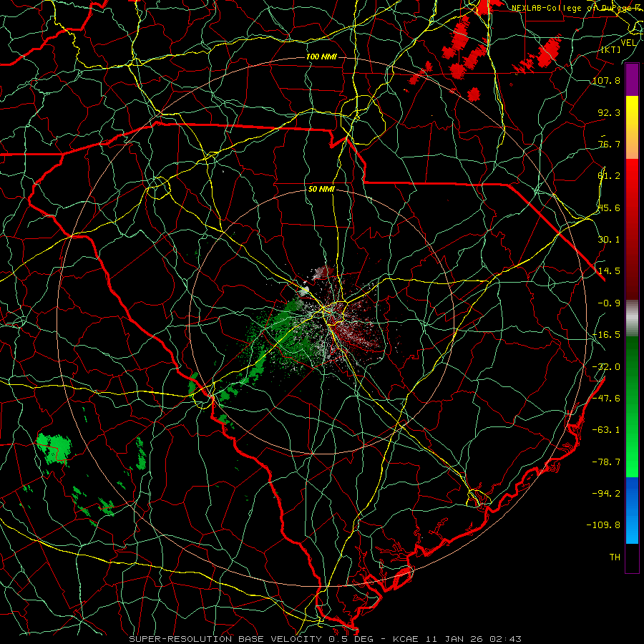Screen dimensions: 644x644
Task: Select the [KT] units label
Action: [611, 49]
